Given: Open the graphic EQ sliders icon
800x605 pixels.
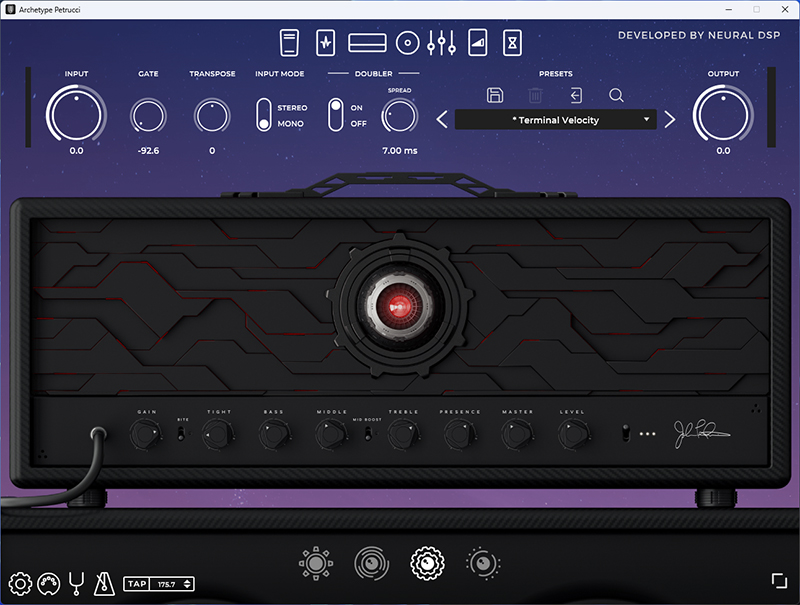Looking at the screenshot, I should pos(442,42).
